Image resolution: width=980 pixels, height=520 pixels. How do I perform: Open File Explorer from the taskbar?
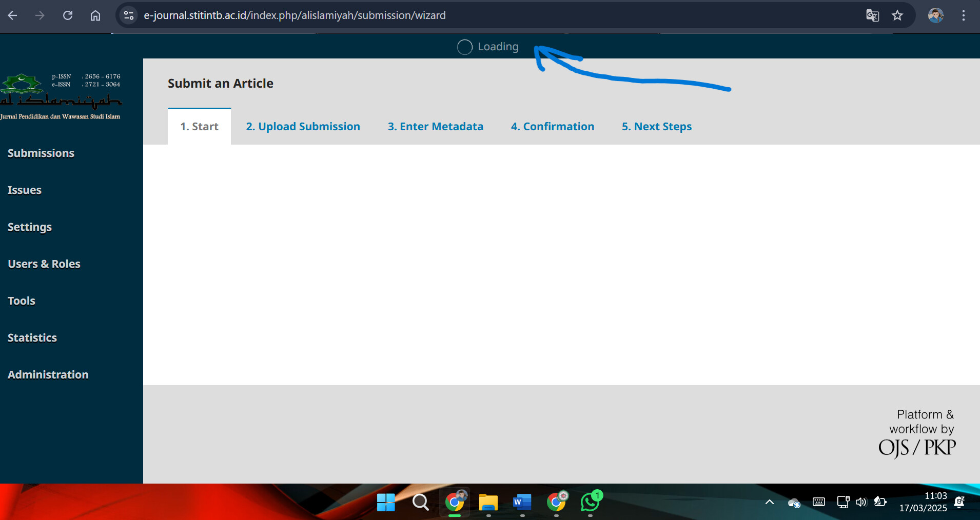[x=488, y=503]
